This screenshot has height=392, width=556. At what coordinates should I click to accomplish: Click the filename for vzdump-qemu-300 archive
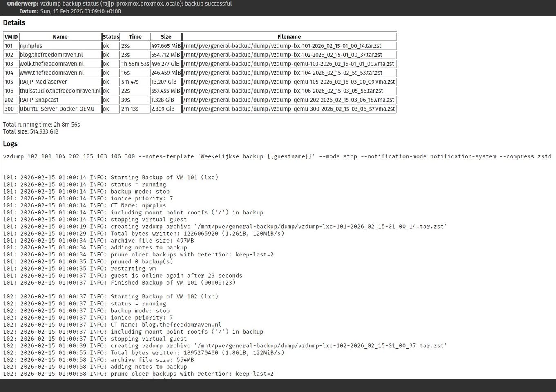point(289,109)
